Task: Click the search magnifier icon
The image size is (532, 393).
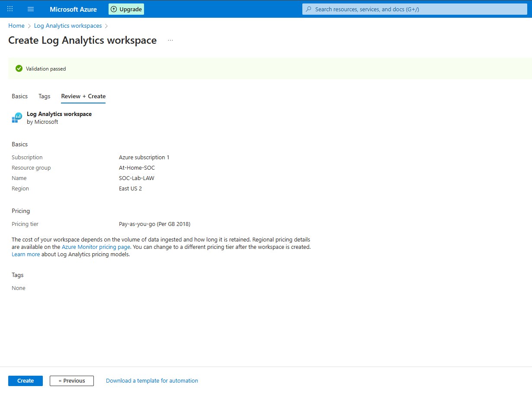Action: pos(309,9)
